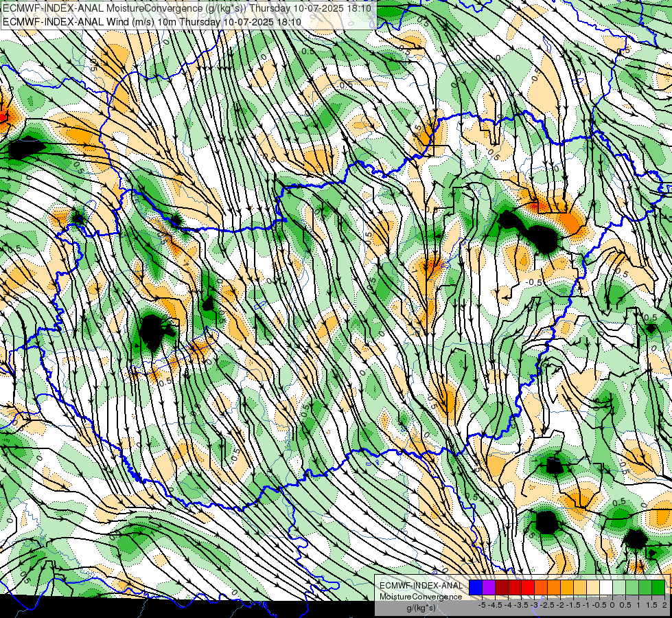Click the blue legend swatch above -5

point(476,587)
